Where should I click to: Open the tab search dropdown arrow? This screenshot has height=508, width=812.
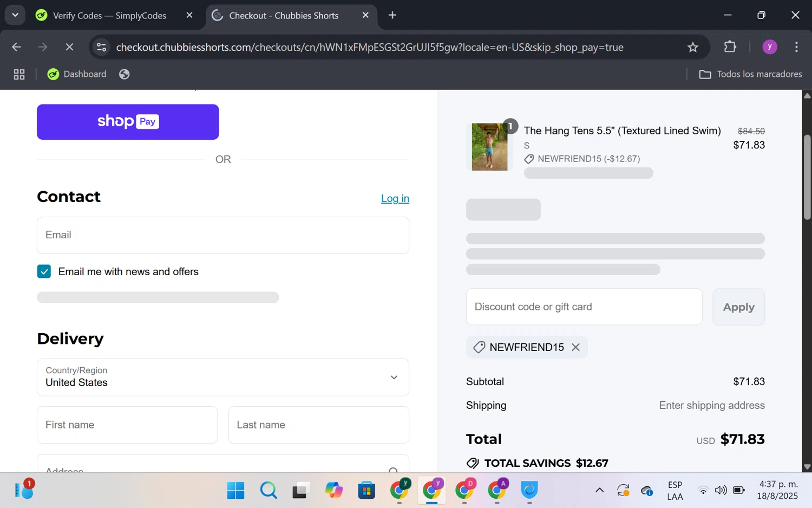(x=15, y=15)
